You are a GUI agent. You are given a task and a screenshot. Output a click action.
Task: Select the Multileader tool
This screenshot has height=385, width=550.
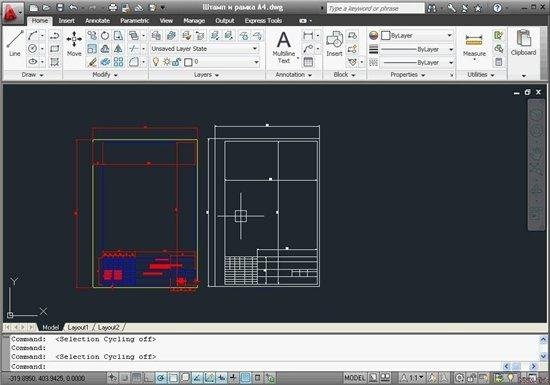pyautogui.click(x=308, y=48)
